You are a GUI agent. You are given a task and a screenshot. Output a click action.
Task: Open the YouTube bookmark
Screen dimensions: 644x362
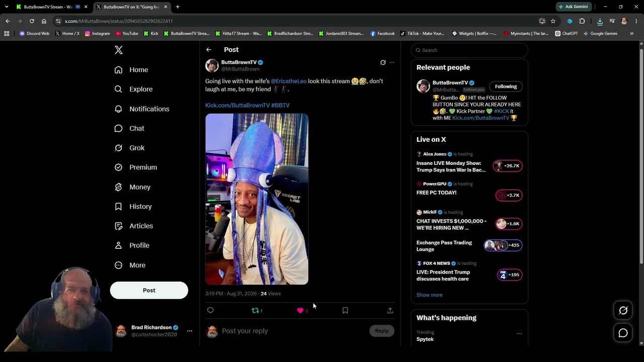pyautogui.click(x=127, y=34)
